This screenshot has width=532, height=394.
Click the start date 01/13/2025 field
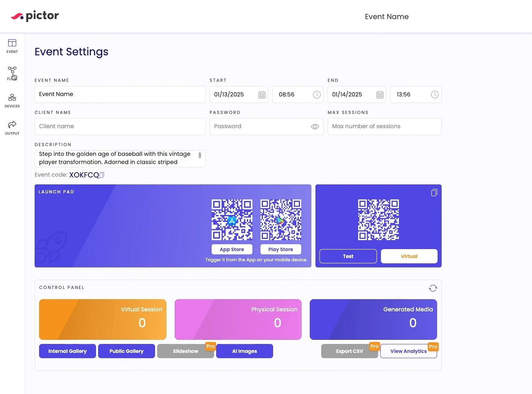coord(239,94)
